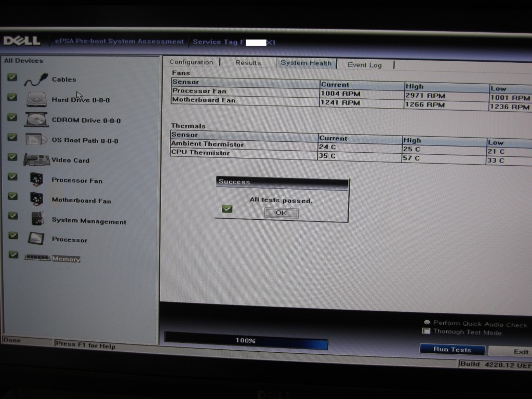Open the Event Log tab

click(365, 65)
